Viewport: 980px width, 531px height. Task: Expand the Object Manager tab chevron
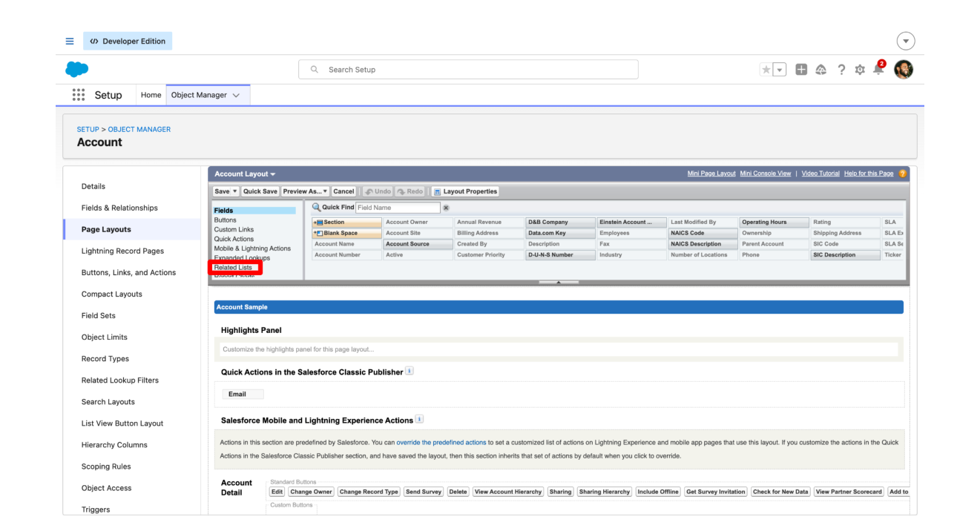pyautogui.click(x=237, y=95)
